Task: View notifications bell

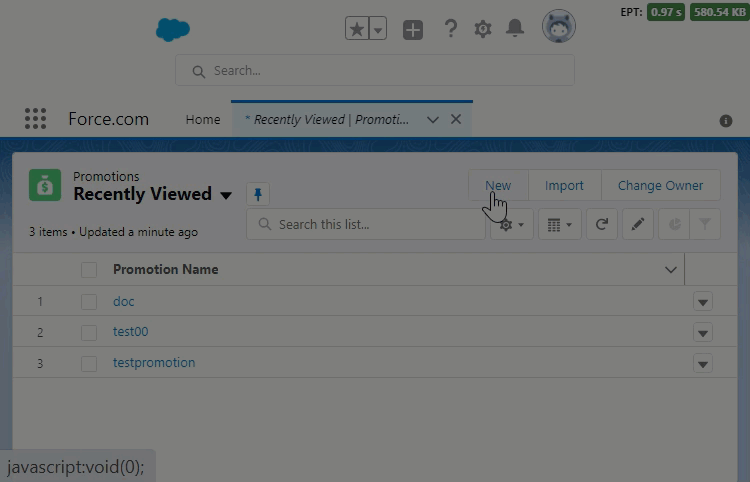Action: pyautogui.click(x=515, y=29)
